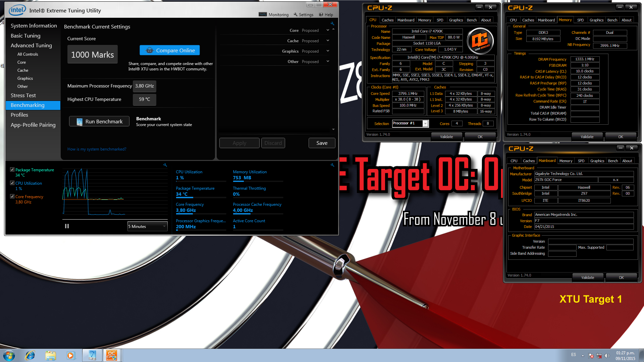
Task: Open Cache under Advanced Tuning
Action: 23,70
